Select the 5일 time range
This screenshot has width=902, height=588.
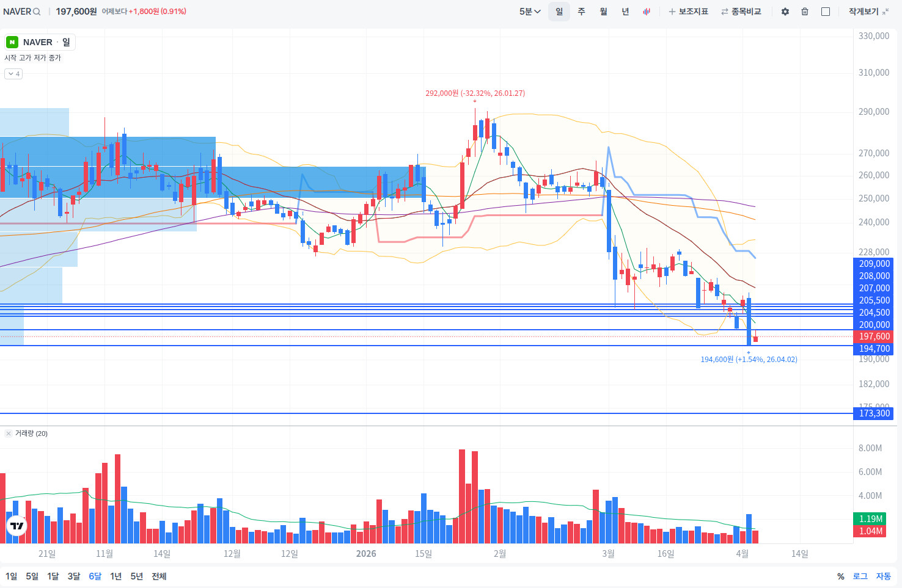click(x=32, y=576)
